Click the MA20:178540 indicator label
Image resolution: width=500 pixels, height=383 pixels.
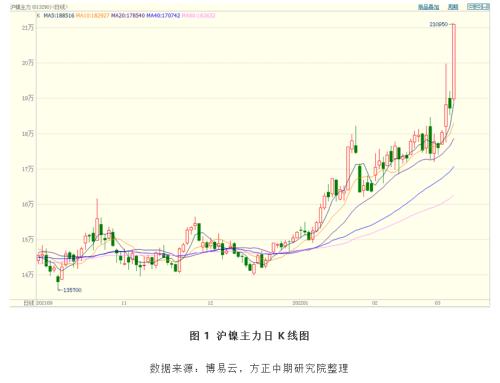(128, 15)
